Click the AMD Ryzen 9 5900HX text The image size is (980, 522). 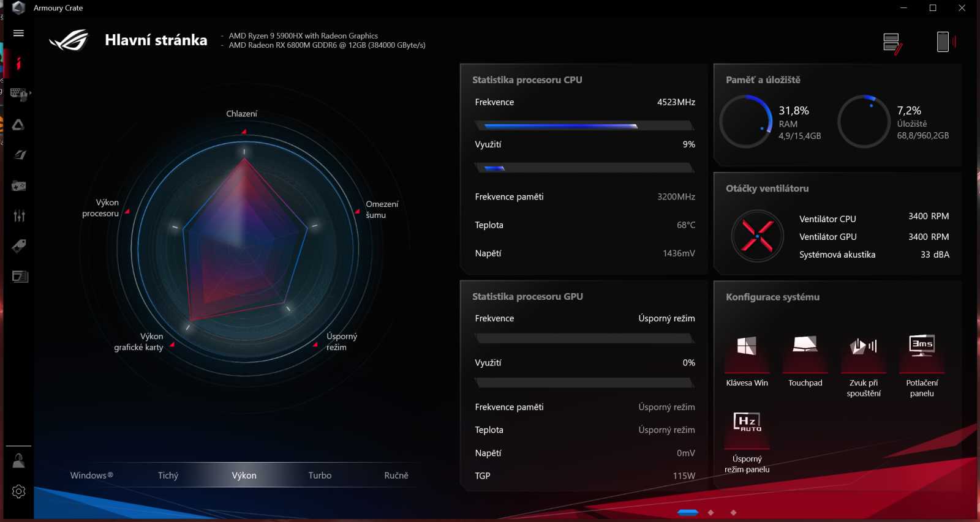tap(303, 36)
